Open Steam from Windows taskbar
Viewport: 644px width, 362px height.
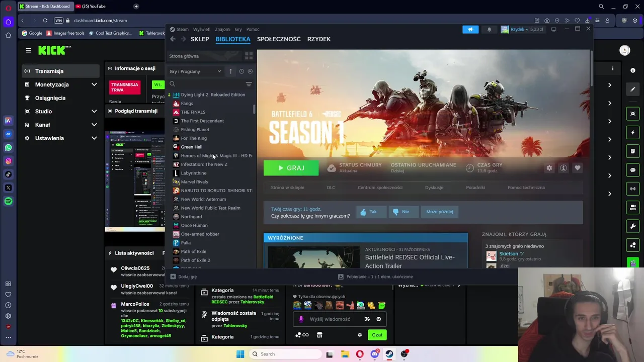389,354
